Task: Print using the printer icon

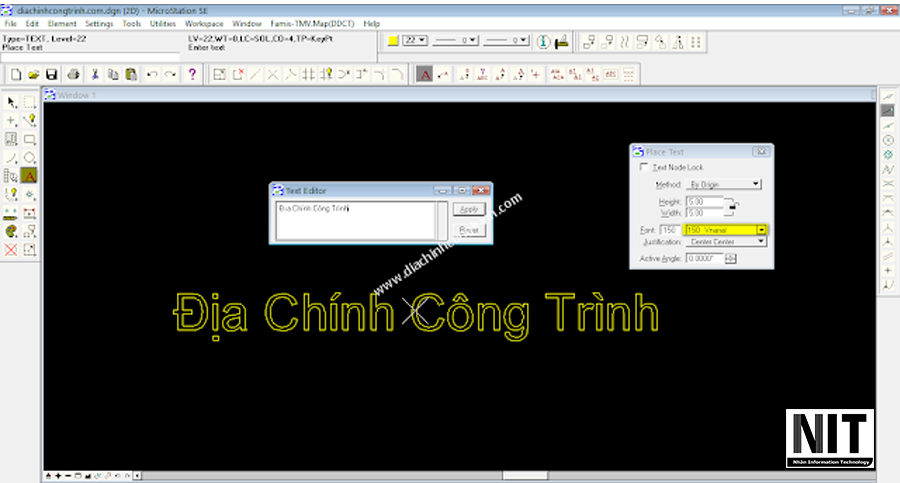Action: click(73, 74)
